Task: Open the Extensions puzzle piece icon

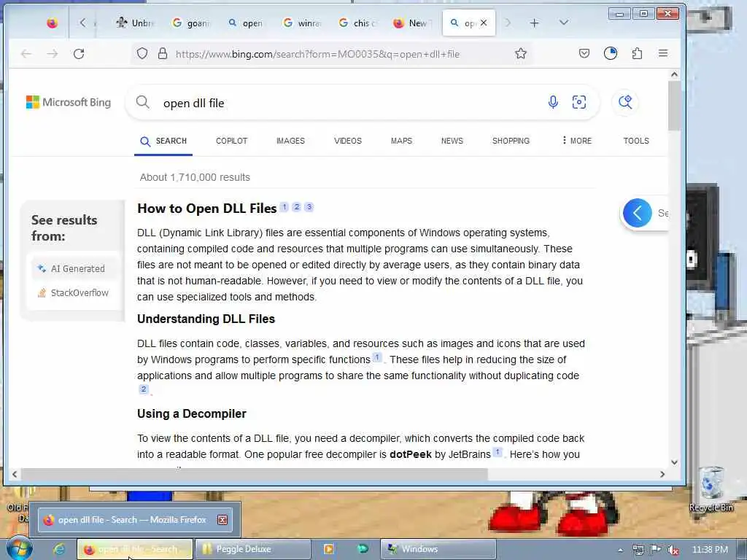Action: (637, 53)
